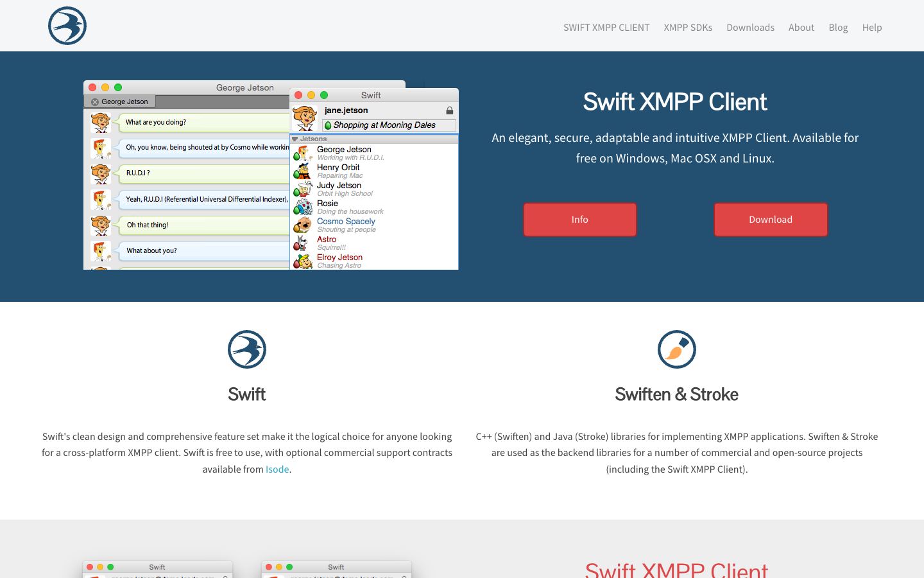Click avatar next to 'What about you?'
Viewport: 924px width, 578px height.
101,251
